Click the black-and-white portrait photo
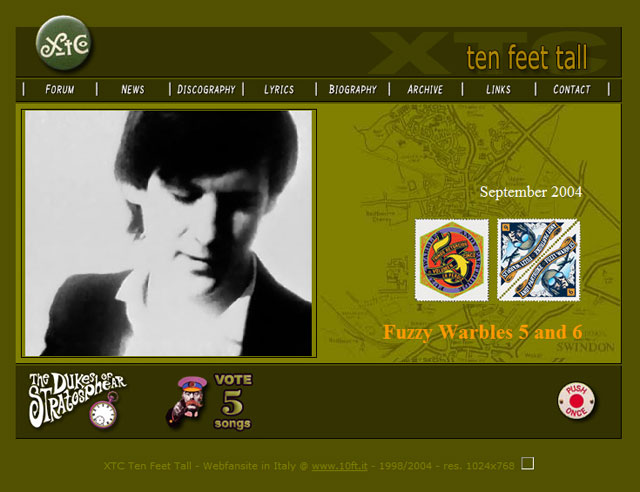The image size is (640, 492). click(169, 233)
